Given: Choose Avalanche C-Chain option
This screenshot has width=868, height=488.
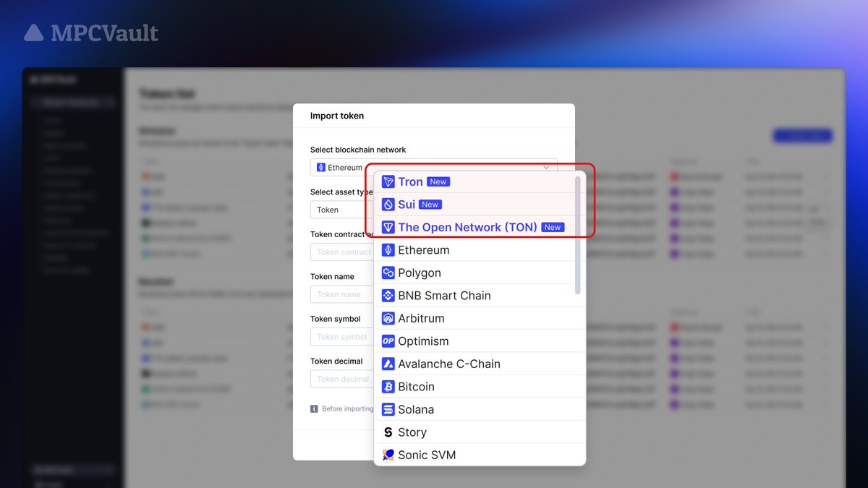Looking at the screenshot, I should (480, 364).
